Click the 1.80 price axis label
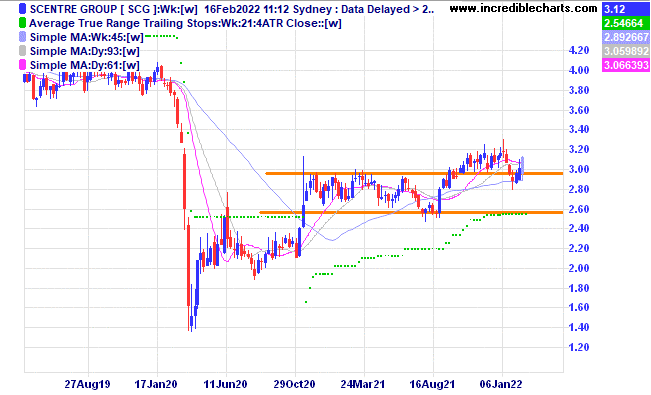 [x=579, y=288]
